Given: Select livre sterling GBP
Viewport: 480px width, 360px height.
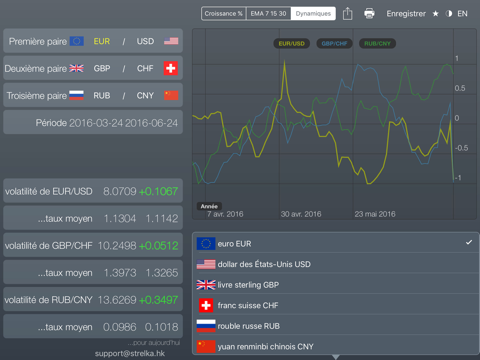Looking at the screenshot, I should point(336,285).
